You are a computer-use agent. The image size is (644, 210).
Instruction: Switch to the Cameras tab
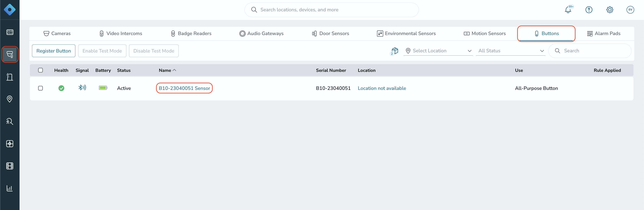57,34
